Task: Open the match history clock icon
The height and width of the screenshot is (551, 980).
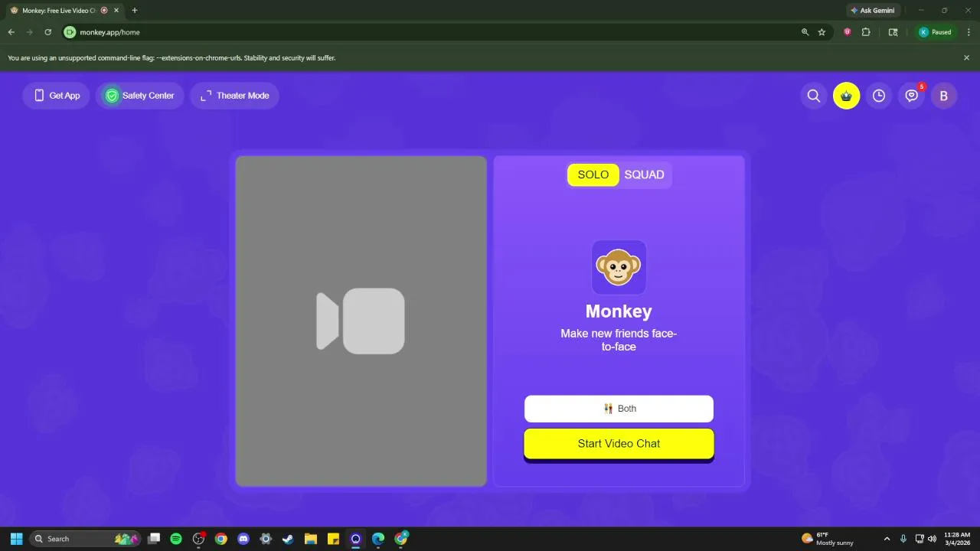Action: point(879,96)
